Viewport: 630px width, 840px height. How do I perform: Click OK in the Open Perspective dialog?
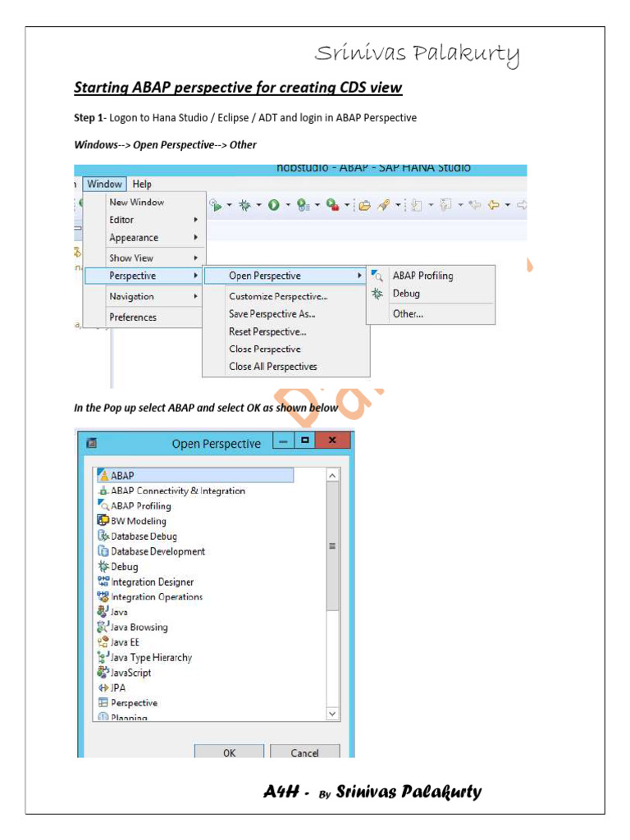230,751
